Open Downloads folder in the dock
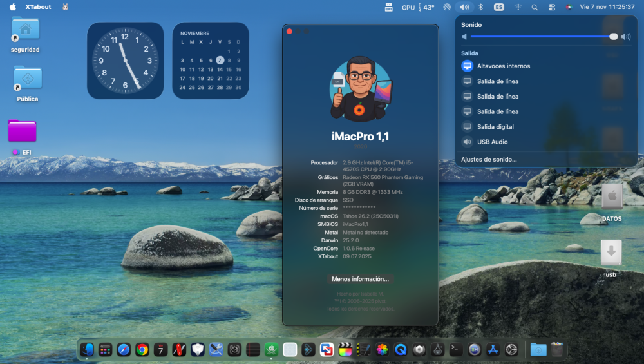 tap(538, 350)
